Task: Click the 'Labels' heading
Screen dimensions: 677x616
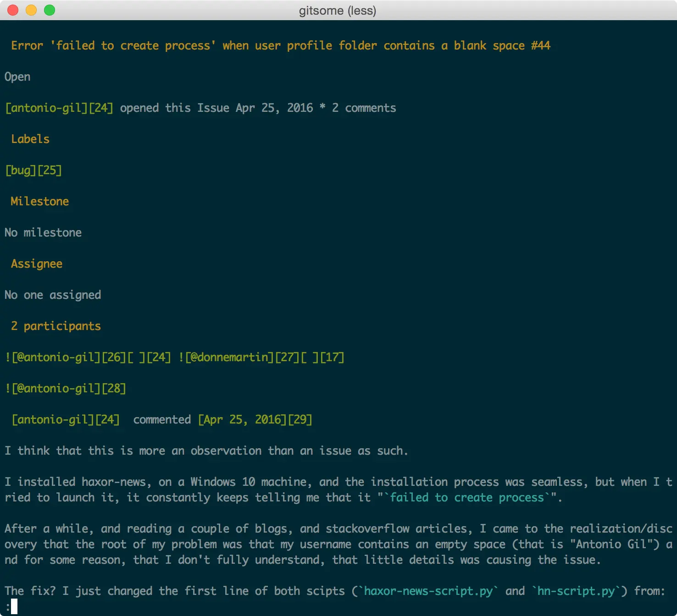Action: click(x=30, y=139)
